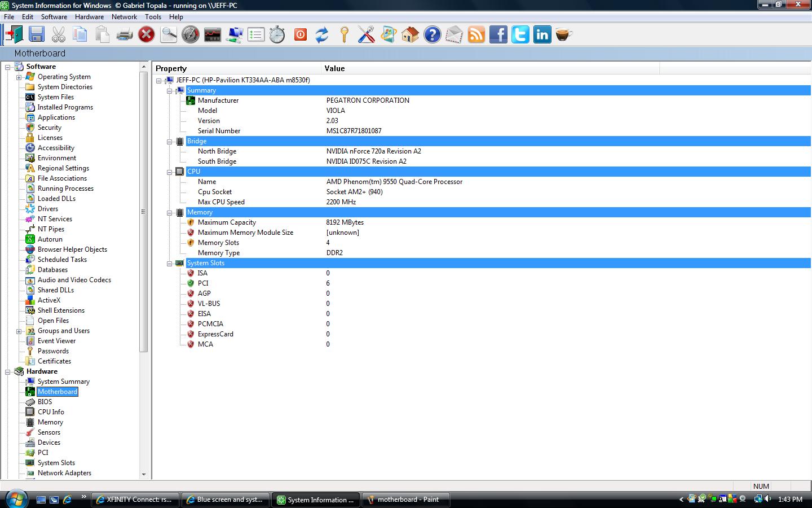The image size is (812, 508).
Task: Click the red X stop icon
Action: click(x=147, y=35)
